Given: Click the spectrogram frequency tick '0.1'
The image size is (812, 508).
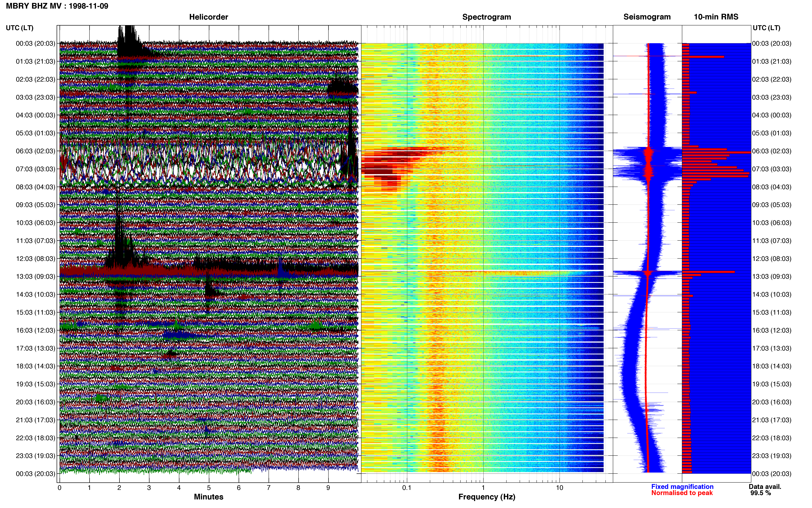Looking at the screenshot, I should pyautogui.click(x=407, y=488).
